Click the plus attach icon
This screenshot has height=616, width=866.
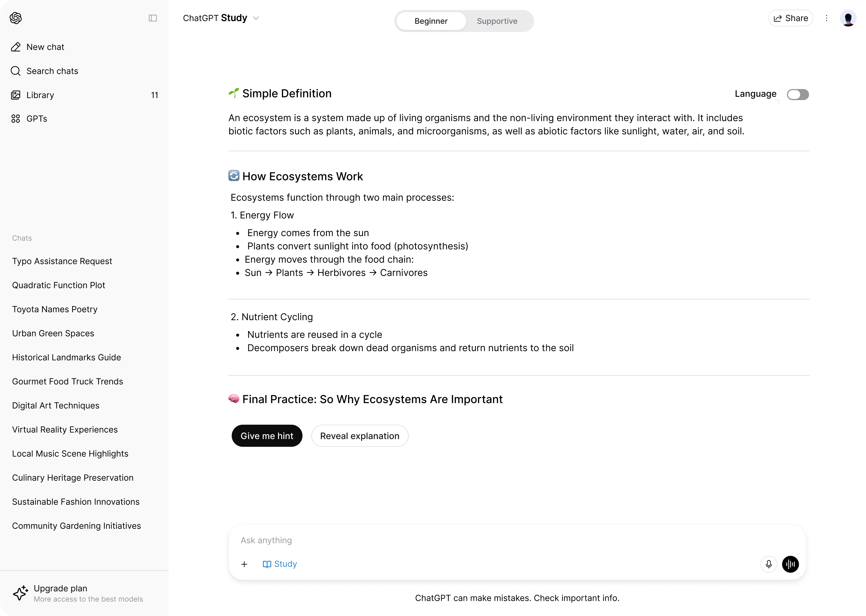point(244,564)
